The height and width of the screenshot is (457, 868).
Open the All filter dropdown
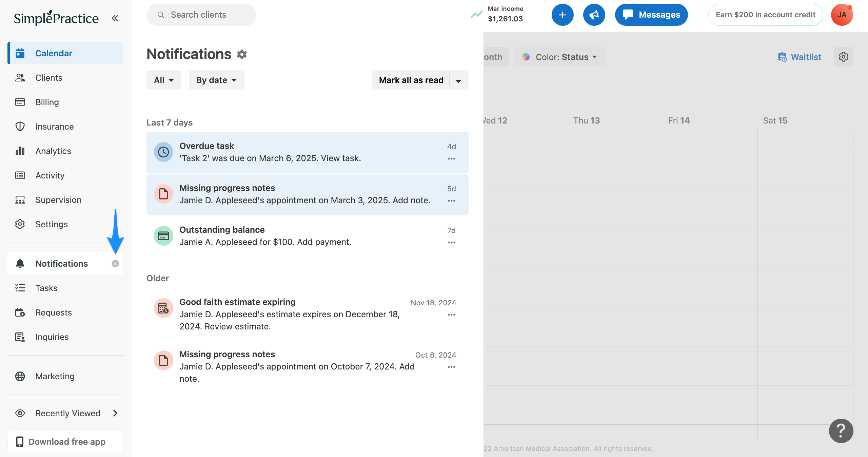[x=164, y=80]
